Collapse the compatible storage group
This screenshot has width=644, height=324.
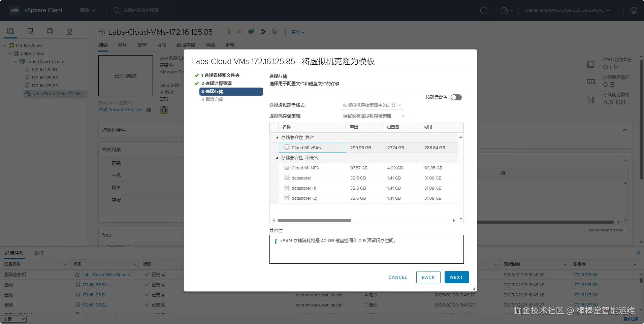click(277, 137)
